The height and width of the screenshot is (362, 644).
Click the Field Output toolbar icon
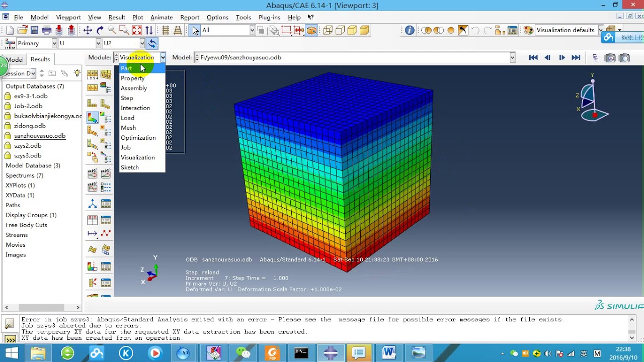coord(10,44)
